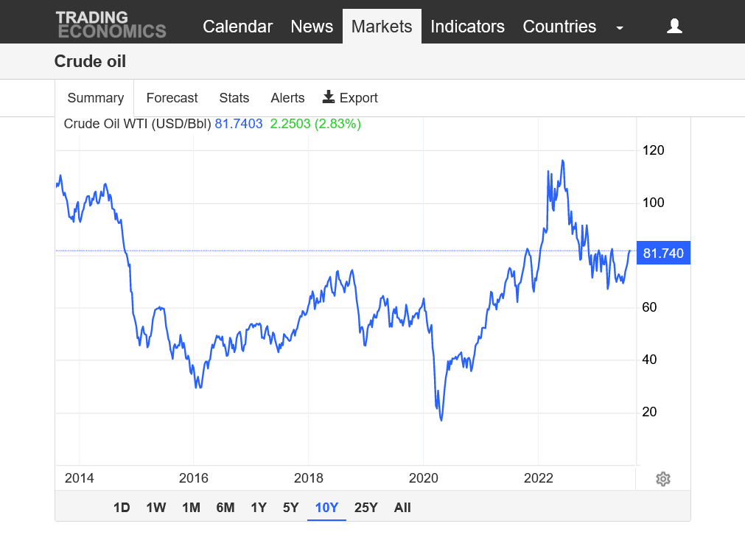The width and height of the screenshot is (745, 560).
Task: Set the chart range to 5Y
Action: point(291,508)
